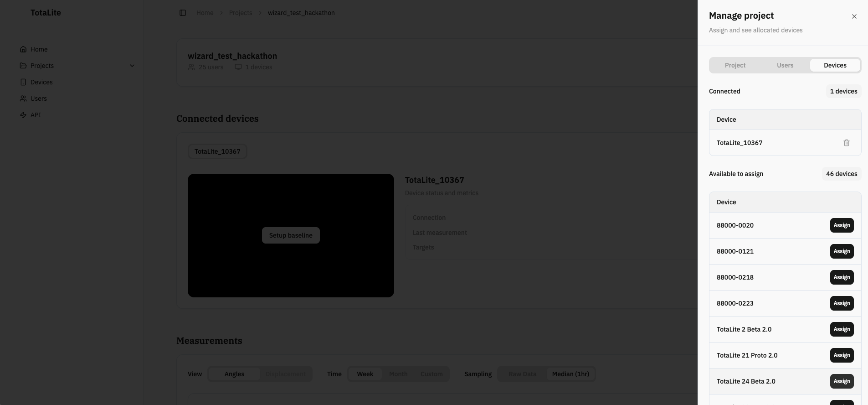This screenshot has width=868, height=405.
Task: Click the Devices icon in sidebar
Action: pyautogui.click(x=23, y=82)
